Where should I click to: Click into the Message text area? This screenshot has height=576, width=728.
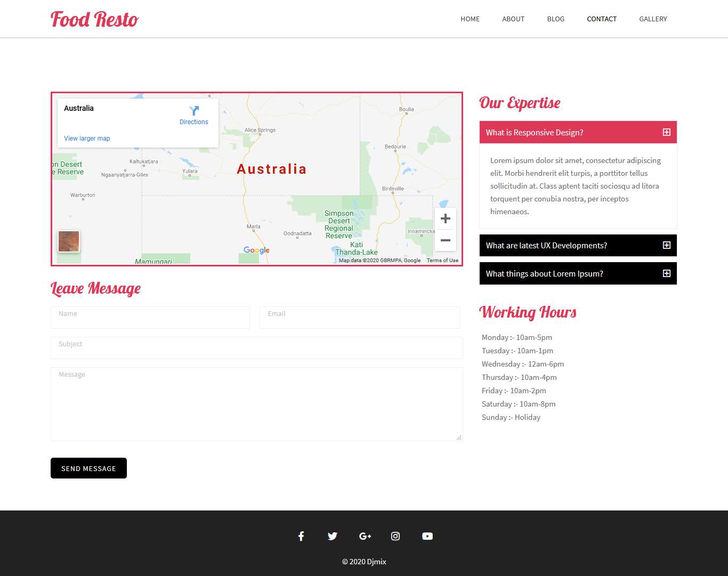point(256,404)
